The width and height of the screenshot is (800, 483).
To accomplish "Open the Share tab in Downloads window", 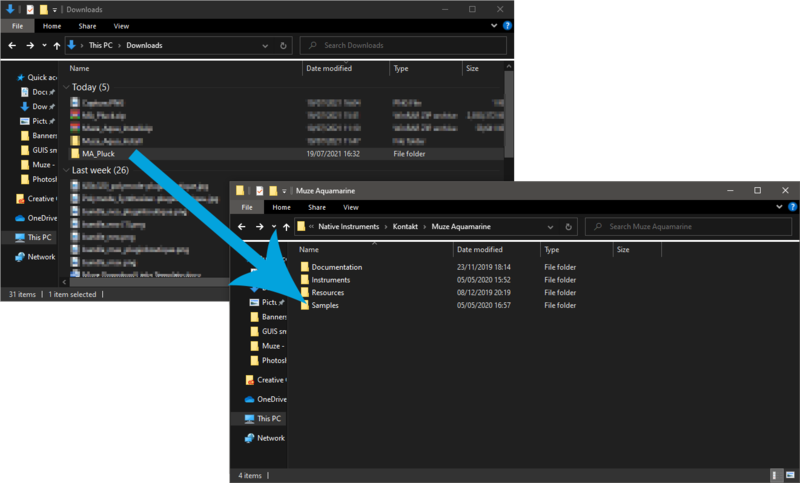I will (87, 25).
